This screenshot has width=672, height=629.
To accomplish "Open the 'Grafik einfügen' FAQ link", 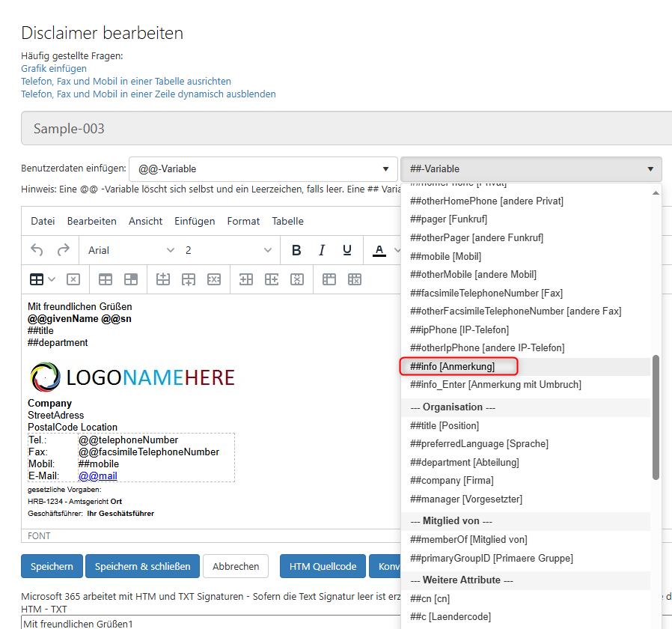I will point(54,68).
